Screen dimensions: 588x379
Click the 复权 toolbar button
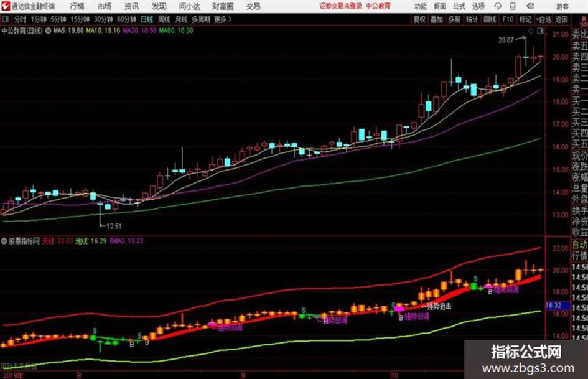[x=419, y=19]
